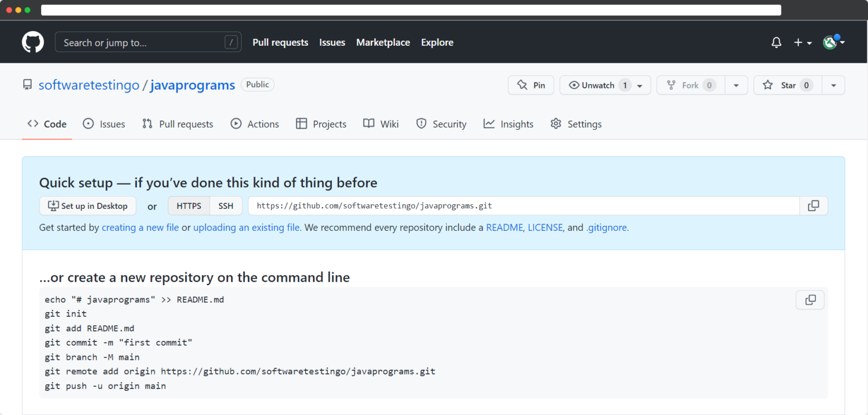Open the repository Settings tab

coord(576,124)
